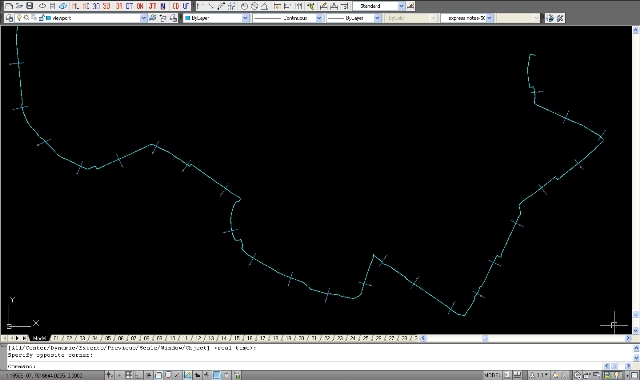
Task: Open the ByLayer lineweight dropdown
Action: pyautogui.click(x=377, y=18)
